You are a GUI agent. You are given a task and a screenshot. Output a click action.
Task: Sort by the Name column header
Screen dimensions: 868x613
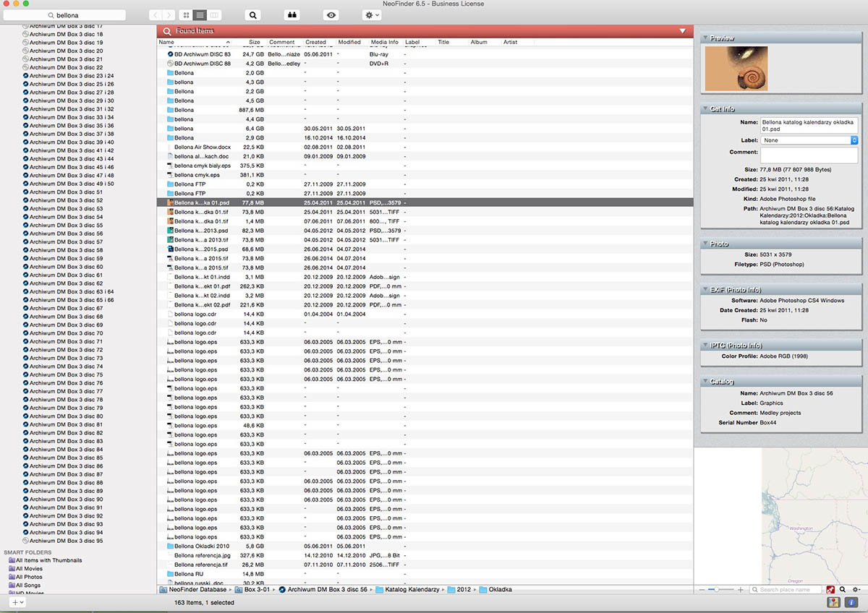(192, 43)
